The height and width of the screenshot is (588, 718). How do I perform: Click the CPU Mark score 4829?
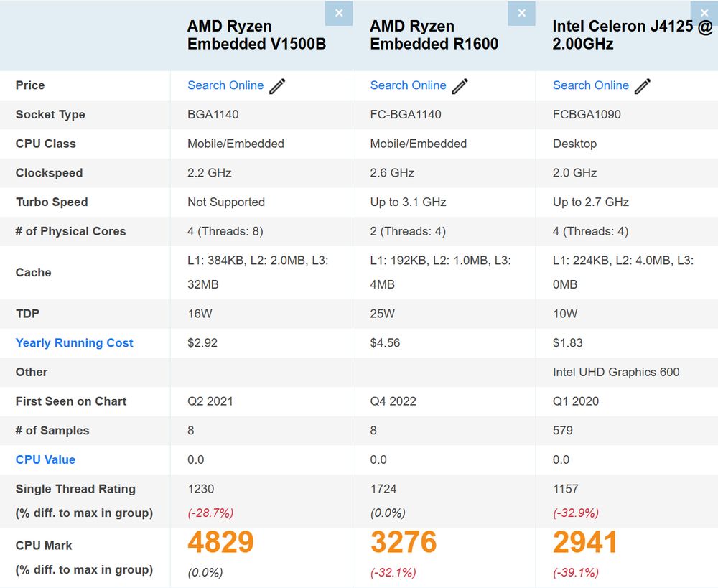pos(220,542)
